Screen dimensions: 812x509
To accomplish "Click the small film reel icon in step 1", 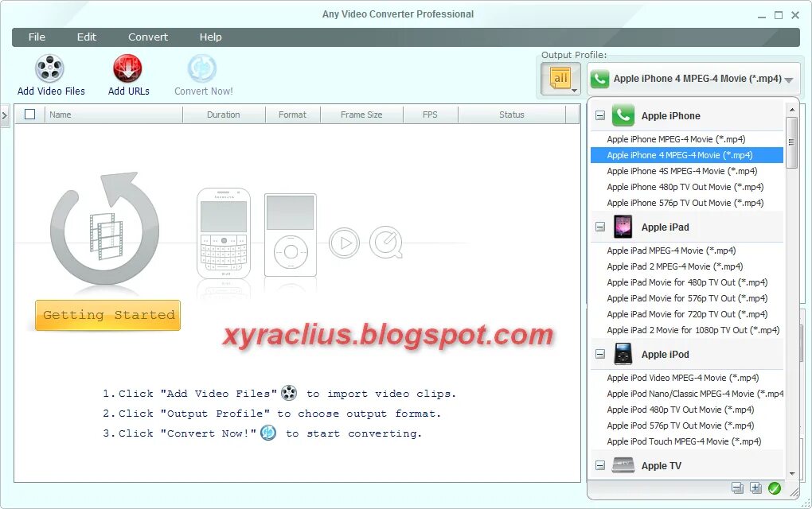I will click(x=289, y=393).
